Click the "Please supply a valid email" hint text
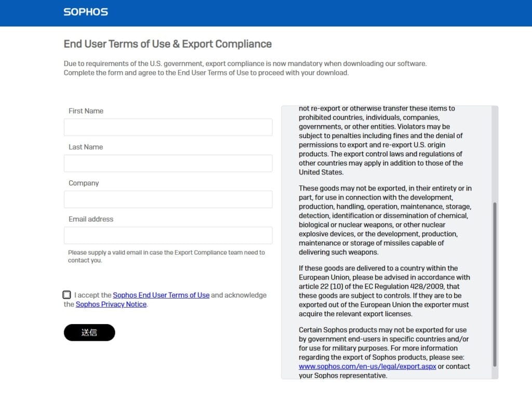Screen dimensions: 532x401 tap(166, 256)
